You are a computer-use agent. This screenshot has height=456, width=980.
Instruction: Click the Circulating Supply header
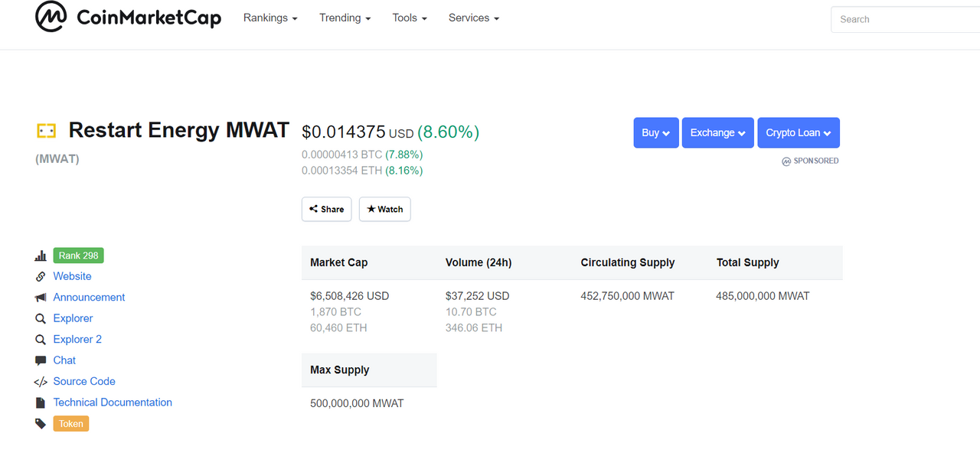628,262
